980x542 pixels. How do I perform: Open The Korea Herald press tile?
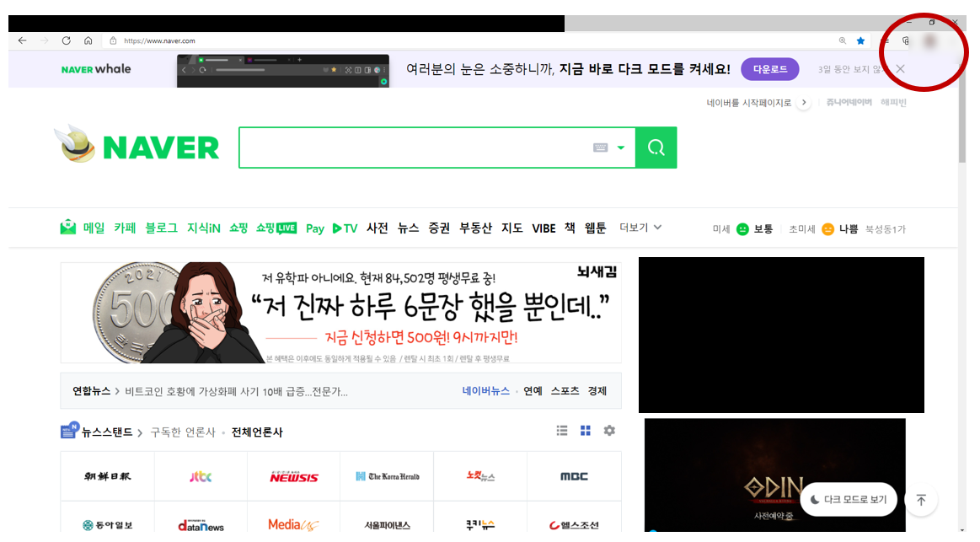tap(387, 476)
